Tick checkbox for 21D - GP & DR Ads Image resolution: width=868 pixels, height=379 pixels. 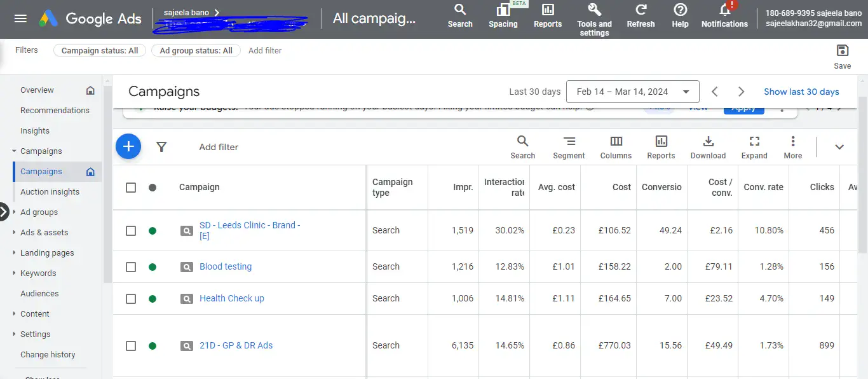pos(131,346)
